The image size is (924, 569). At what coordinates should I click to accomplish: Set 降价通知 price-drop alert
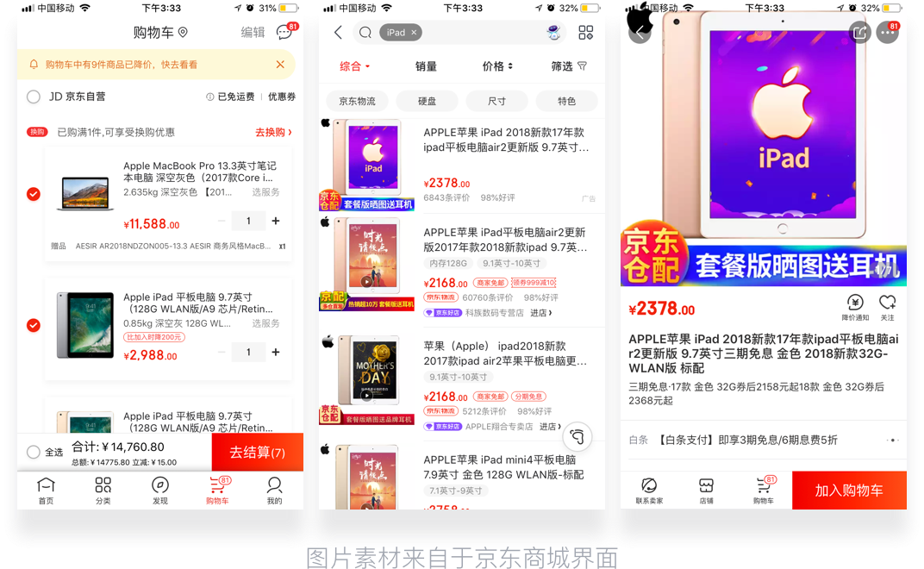pyautogui.click(x=855, y=307)
